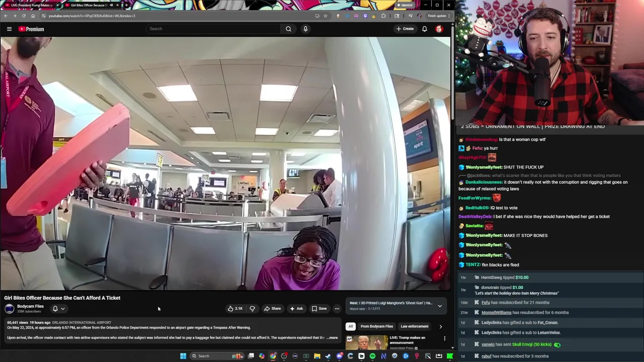
Task: Go back in browser history
Action: tap(6, 16)
